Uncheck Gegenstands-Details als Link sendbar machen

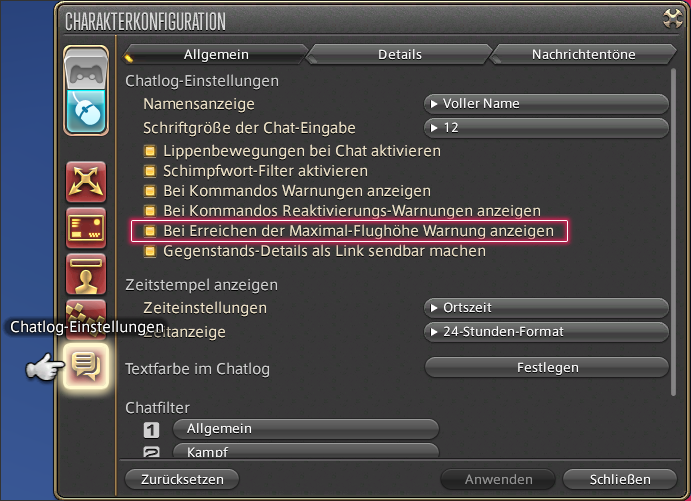tap(150, 251)
